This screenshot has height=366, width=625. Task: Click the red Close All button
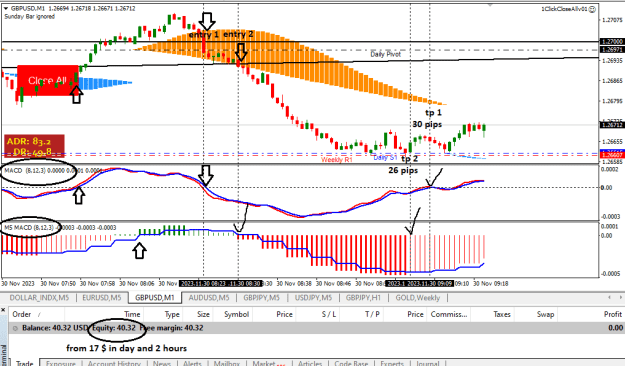pyautogui.click(x=47, y=81)
